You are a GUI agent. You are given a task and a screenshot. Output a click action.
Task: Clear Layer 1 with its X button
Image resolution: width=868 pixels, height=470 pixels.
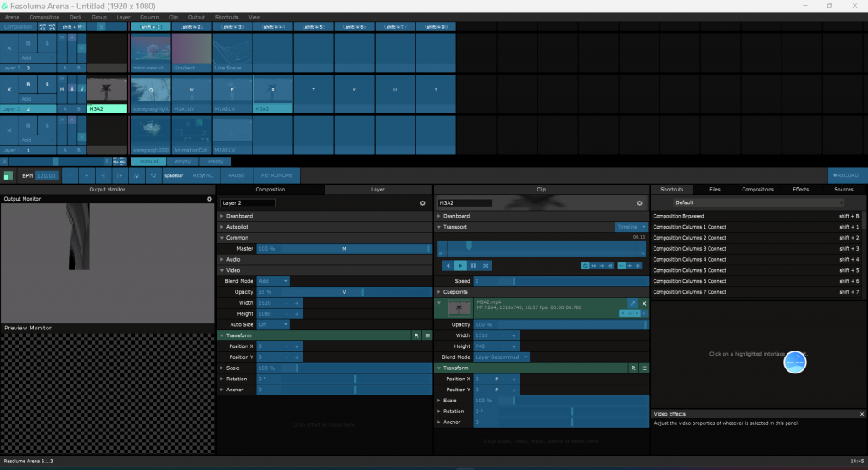click(8, 130)
